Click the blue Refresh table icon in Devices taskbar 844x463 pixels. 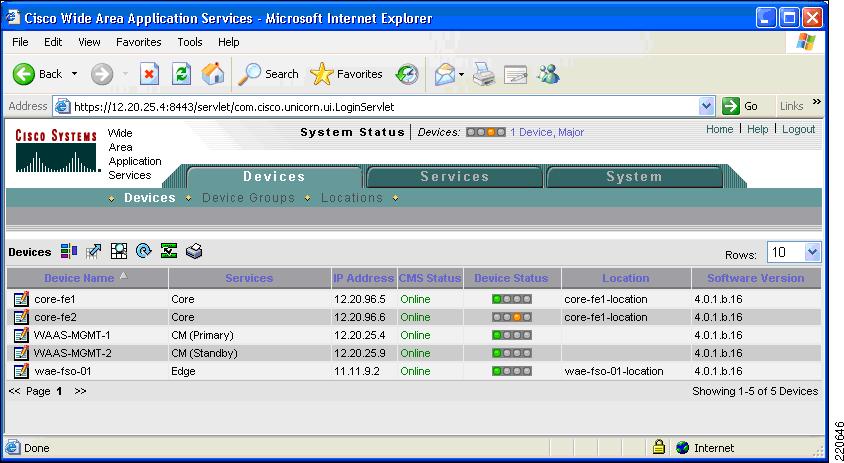(x=144, y=251)
